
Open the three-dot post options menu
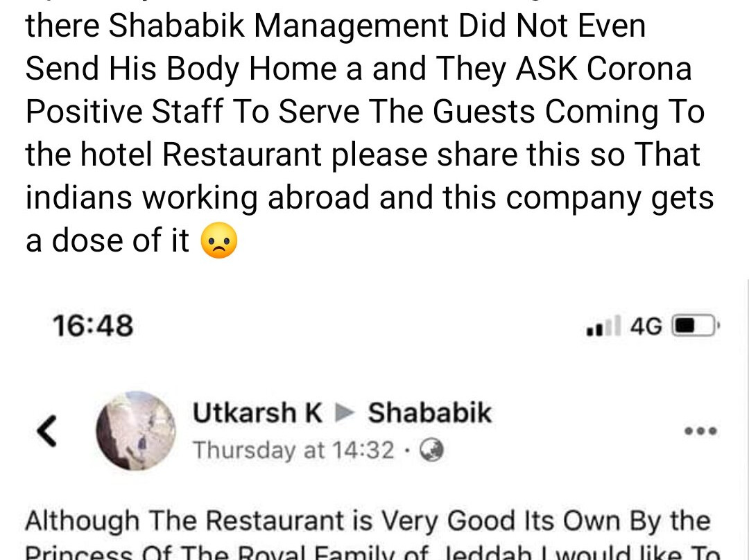point(700,430)
